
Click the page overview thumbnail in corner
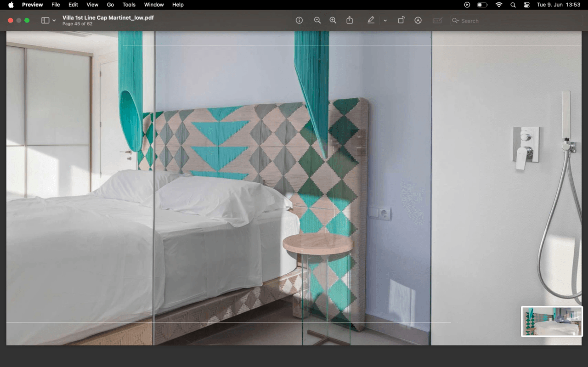[x=552, y=322]
